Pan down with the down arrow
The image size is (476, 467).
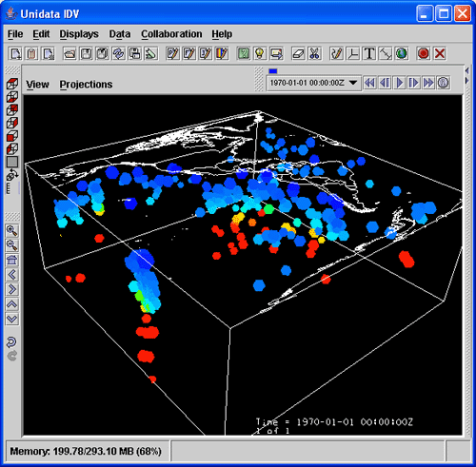pyautogui.click(x=12, y=319)
